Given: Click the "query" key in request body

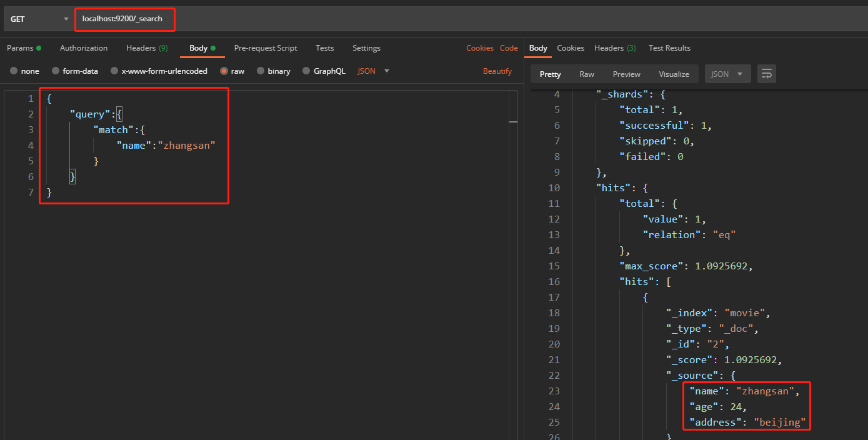Looking at the screenshot, I should pos(90,114).
